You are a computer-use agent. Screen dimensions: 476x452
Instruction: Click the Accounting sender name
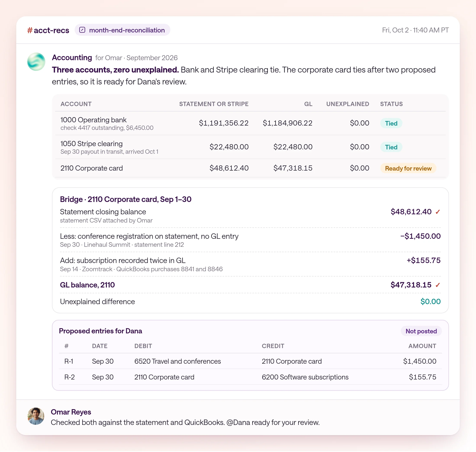click(72, 58)
